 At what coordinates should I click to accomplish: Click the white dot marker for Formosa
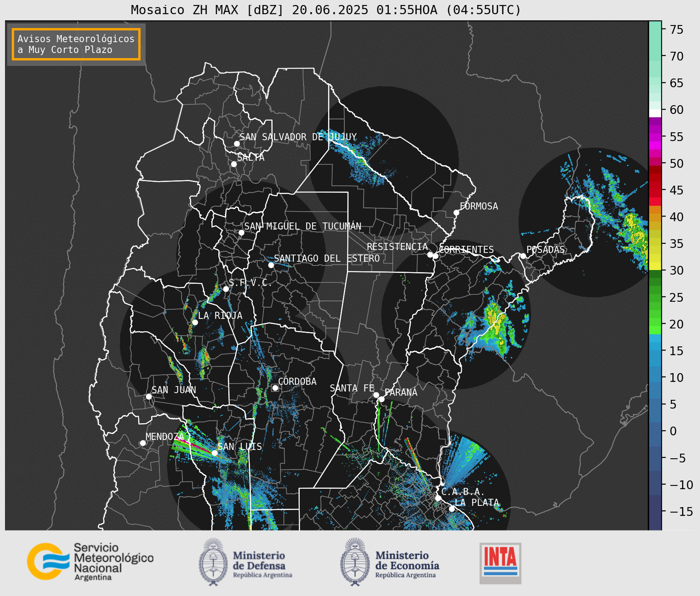456,212
